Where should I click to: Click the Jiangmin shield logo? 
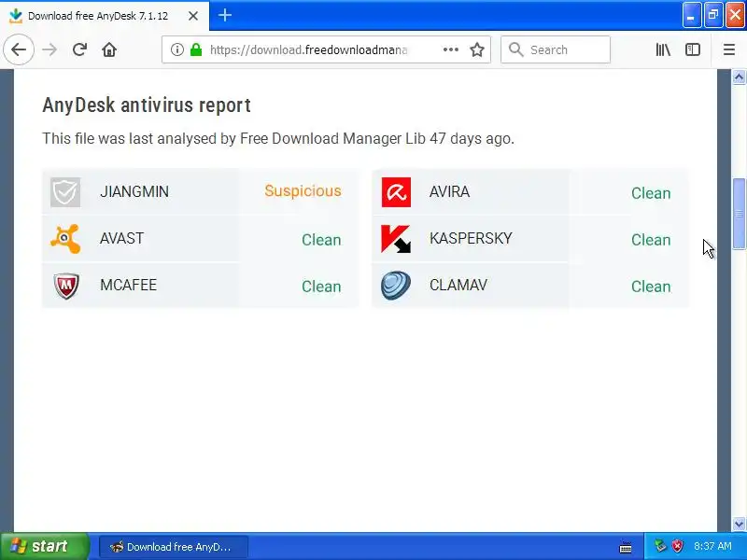65,192
